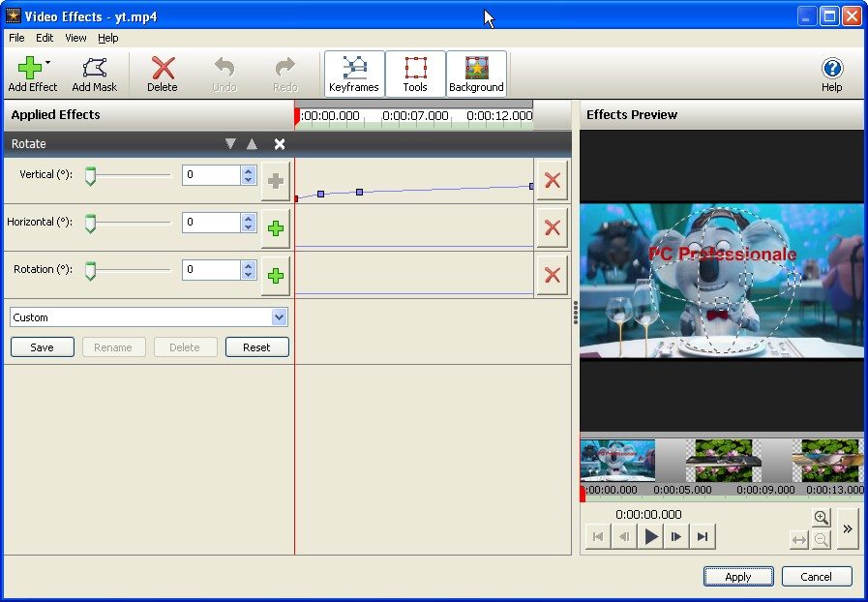Open the File menu
868x602 pixels.
pos(16,38)
